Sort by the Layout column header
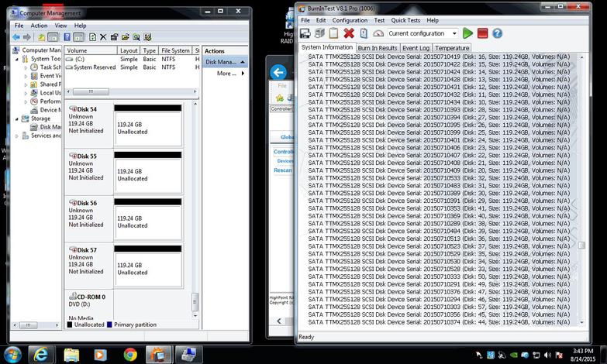Screen dimensions: 607x364 click(x=129, y=50)
